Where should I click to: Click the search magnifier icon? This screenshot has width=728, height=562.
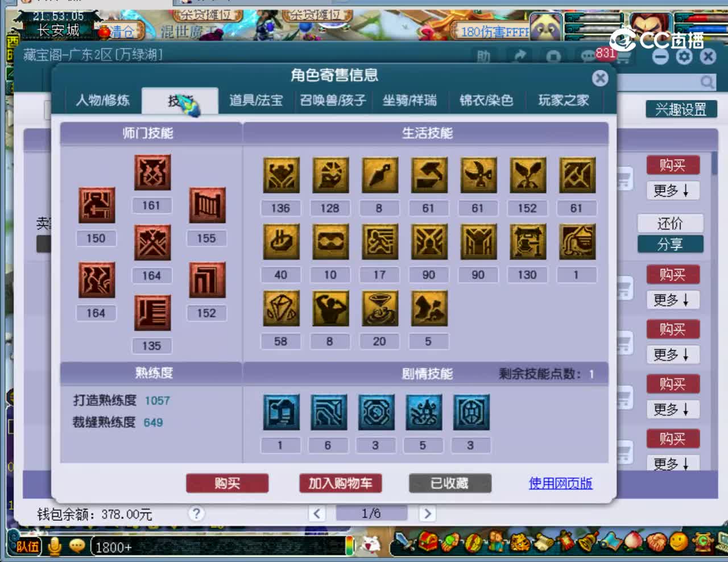pyautogui.click(x=707, y=82)
